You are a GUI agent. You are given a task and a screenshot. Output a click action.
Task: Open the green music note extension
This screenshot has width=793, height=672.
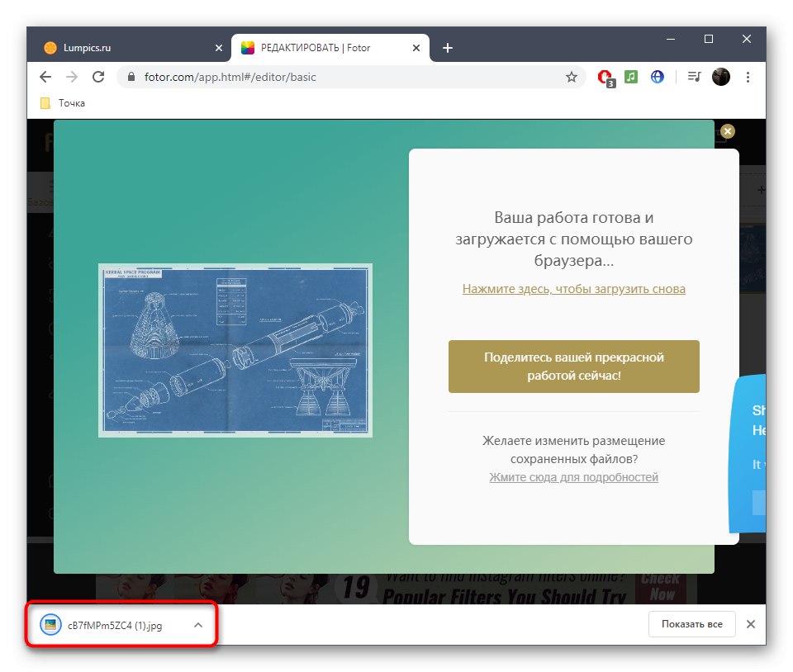pyautogui.click(x=631, y=77)
